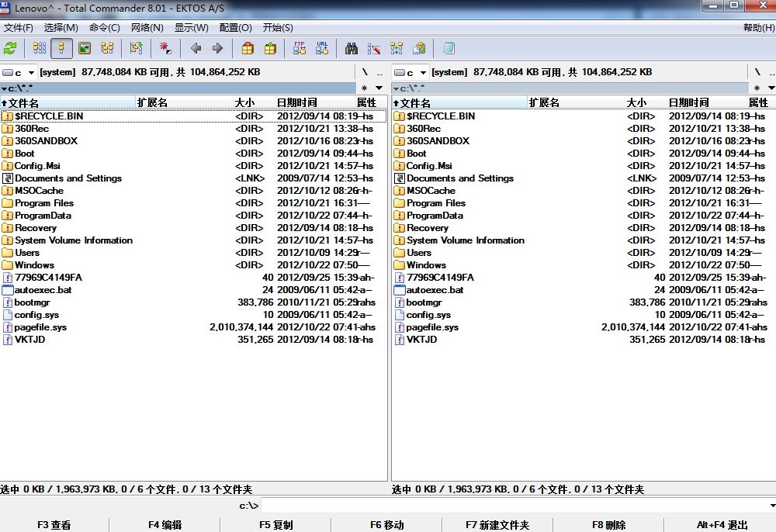
Task: Click the Copy names to clipboard icon
Action: [x=419, y=48]
